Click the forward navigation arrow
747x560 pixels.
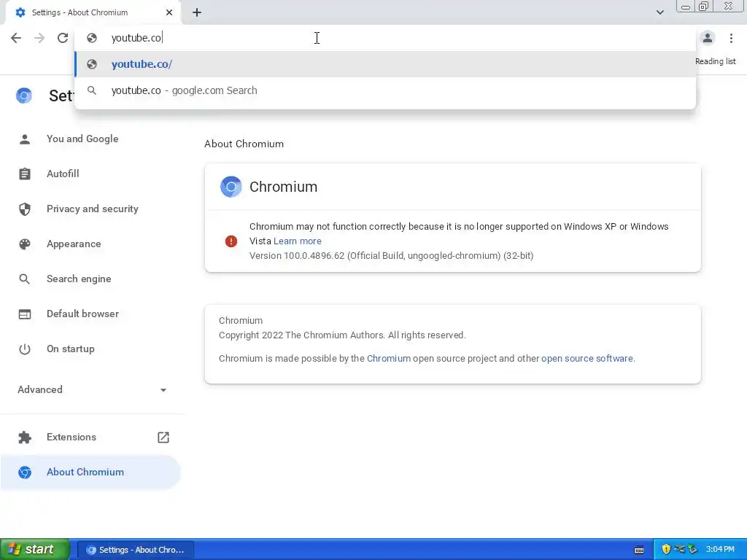[39, 38]
